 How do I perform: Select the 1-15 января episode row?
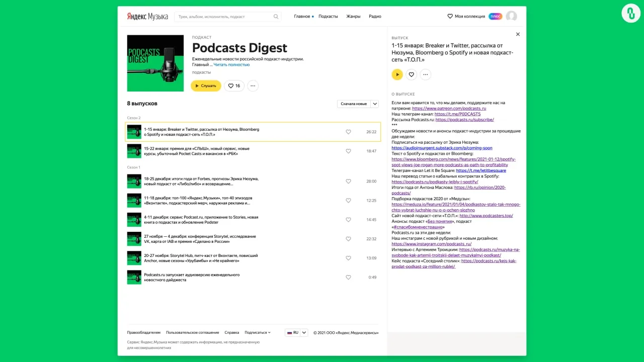pos(253,132)
